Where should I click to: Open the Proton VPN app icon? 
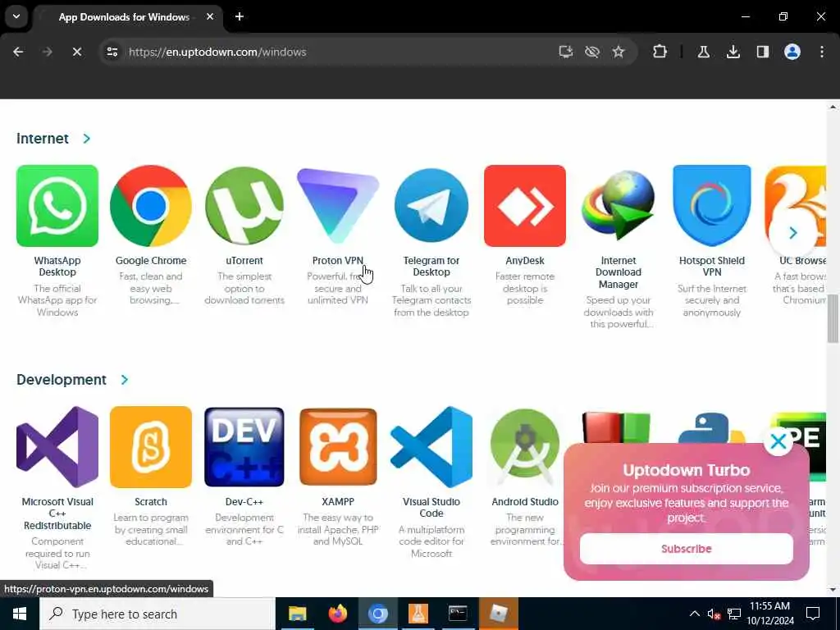pos(337,206)
